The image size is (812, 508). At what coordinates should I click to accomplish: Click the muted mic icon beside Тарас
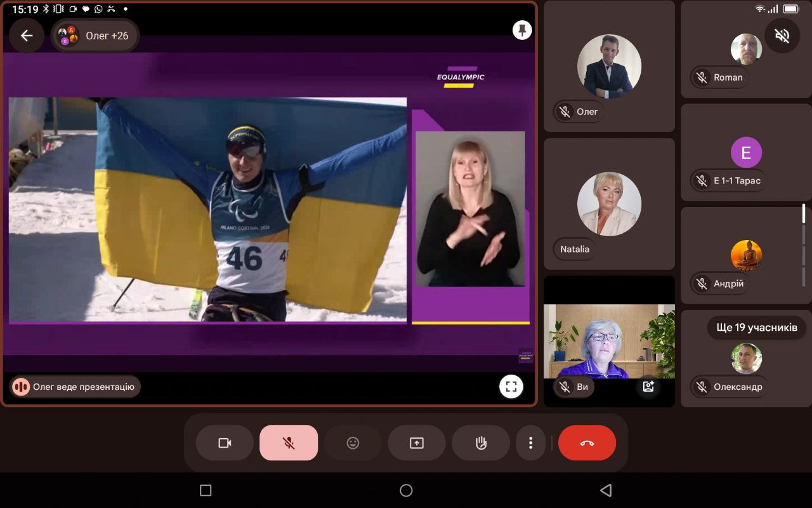702,181
